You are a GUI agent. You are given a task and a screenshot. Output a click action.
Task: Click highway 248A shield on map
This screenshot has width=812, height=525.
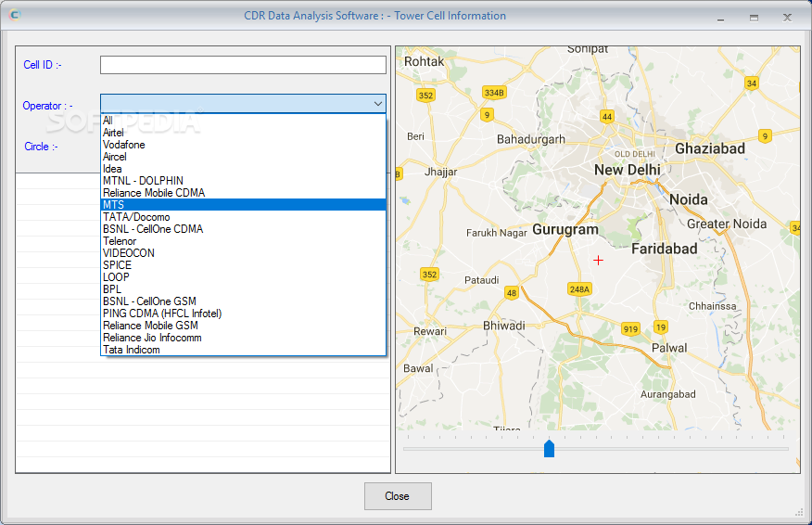click(579, 289)
